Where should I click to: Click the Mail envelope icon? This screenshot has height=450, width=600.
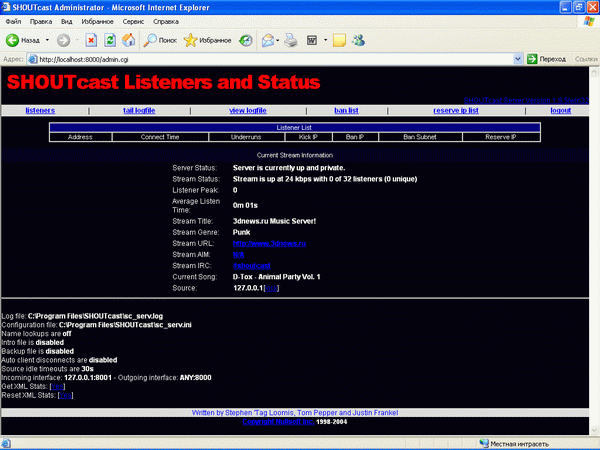[x=268, y=40]
